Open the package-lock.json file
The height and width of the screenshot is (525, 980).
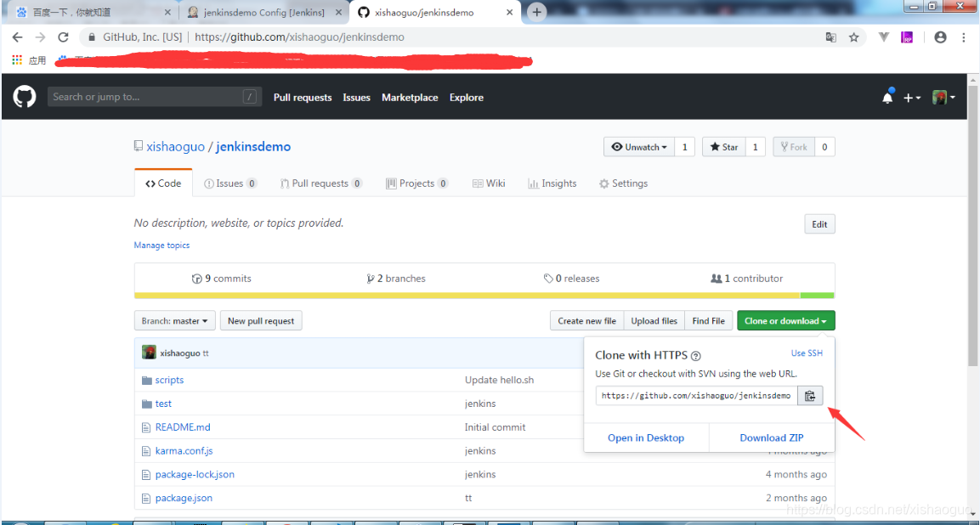click(195, 475)
